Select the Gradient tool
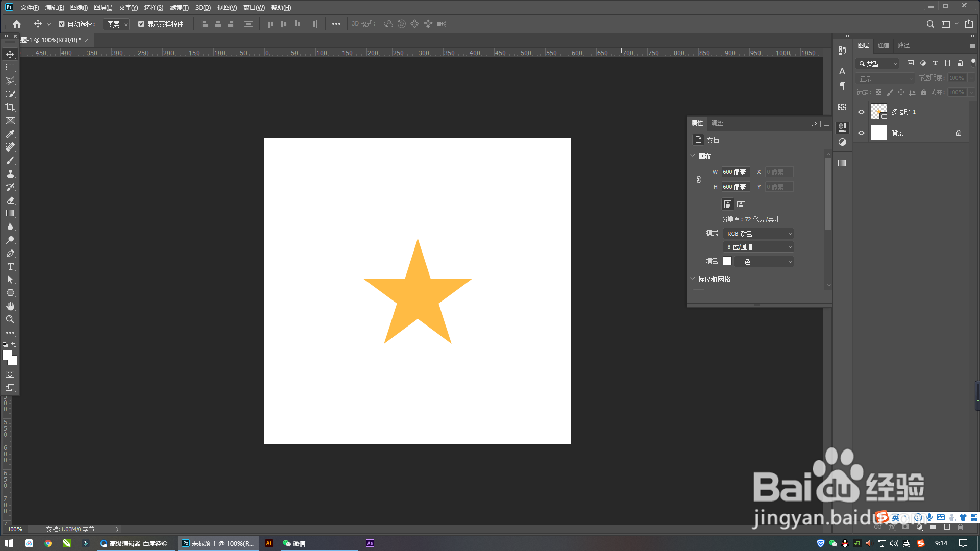The image size is (980, 551). pyautogui.click(x=10, y=213)
